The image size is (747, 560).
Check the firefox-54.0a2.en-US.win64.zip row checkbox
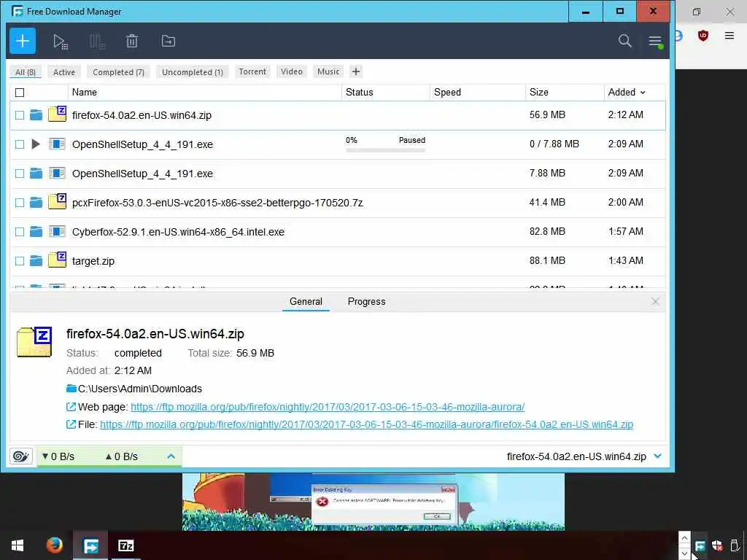point(20,114)
